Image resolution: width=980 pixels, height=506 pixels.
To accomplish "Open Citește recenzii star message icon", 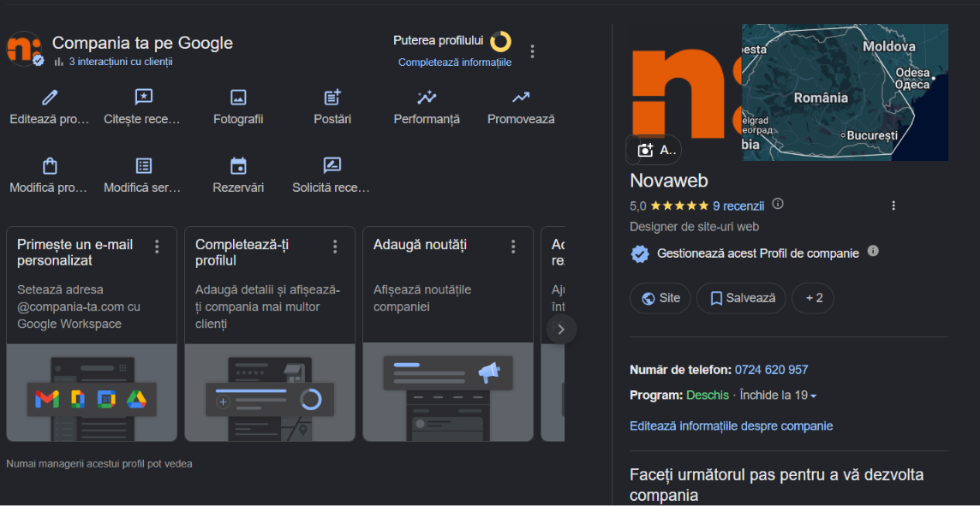I will pos(144,98).
